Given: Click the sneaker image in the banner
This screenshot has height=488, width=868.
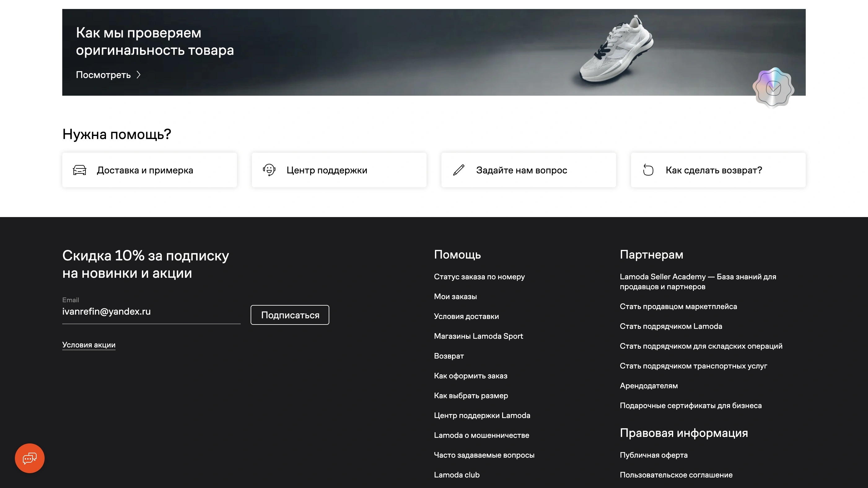Looking at the screenshot, I should (617, 49).
